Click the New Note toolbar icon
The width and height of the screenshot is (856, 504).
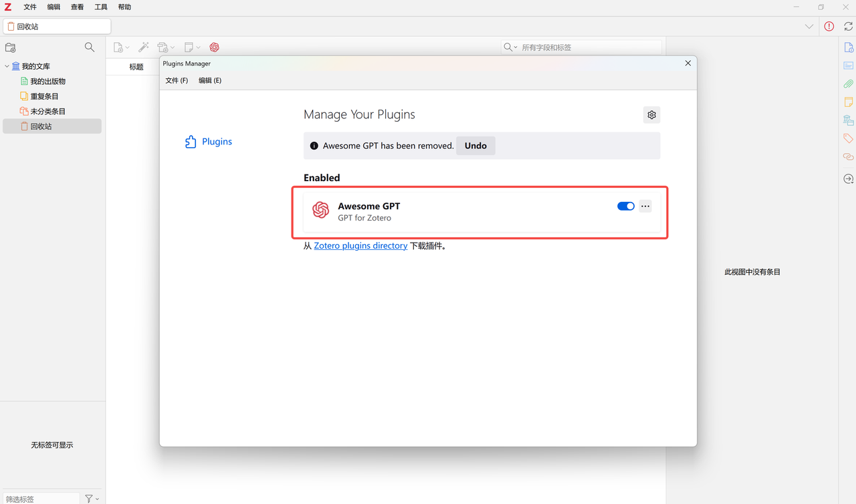click(189, 47)
